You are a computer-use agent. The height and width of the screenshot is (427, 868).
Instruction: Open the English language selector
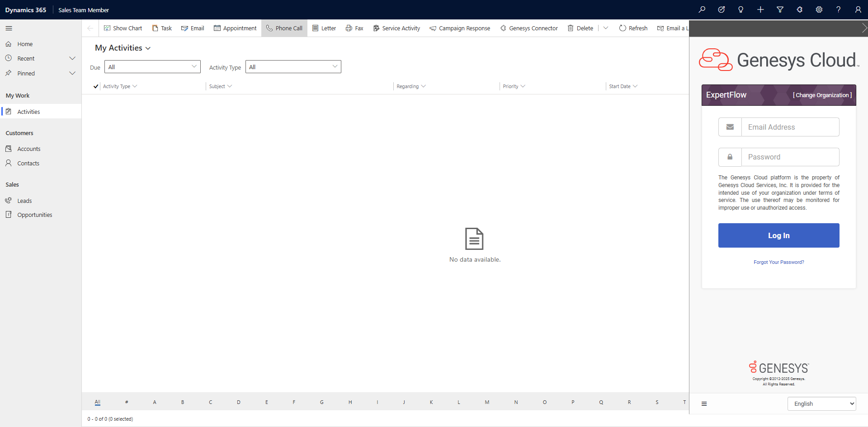coord(821,404)
